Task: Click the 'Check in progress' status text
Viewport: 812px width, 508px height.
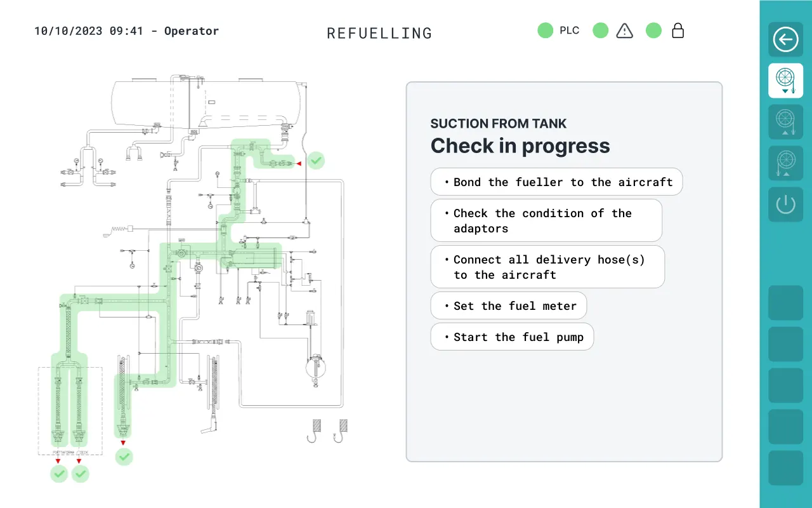Action: (x=520, y=146)
